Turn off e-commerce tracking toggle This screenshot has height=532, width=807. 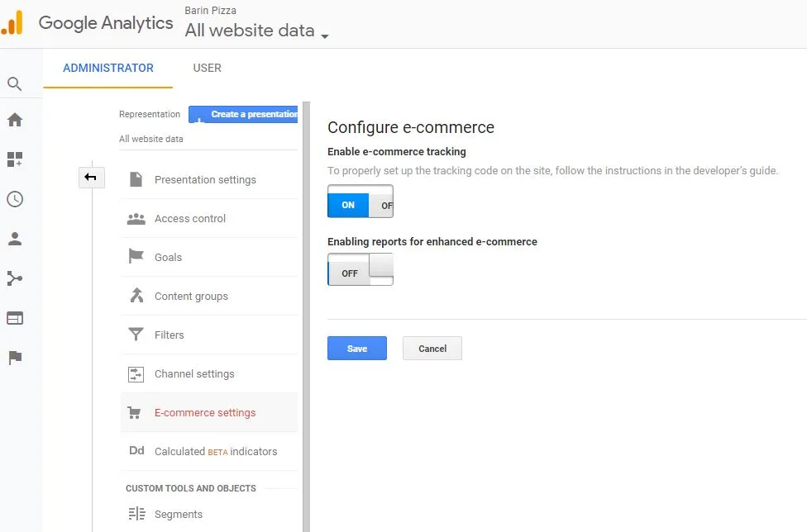click(361, 201)
